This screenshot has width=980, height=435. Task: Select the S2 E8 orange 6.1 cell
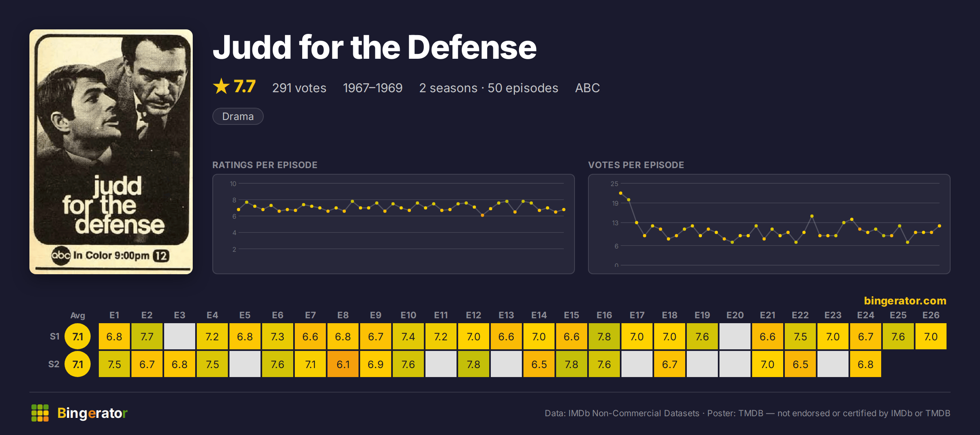343,364
